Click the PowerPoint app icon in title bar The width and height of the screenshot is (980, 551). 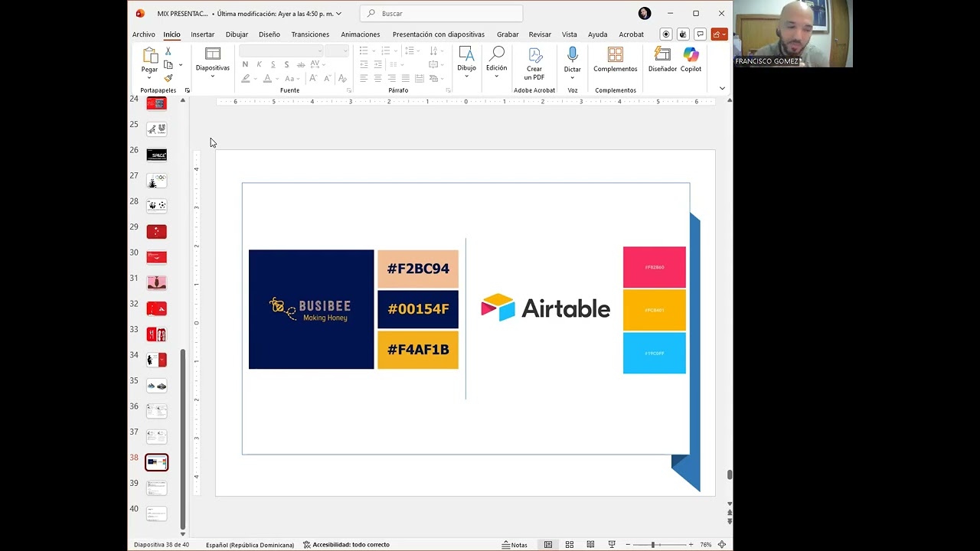coord(140,13)
